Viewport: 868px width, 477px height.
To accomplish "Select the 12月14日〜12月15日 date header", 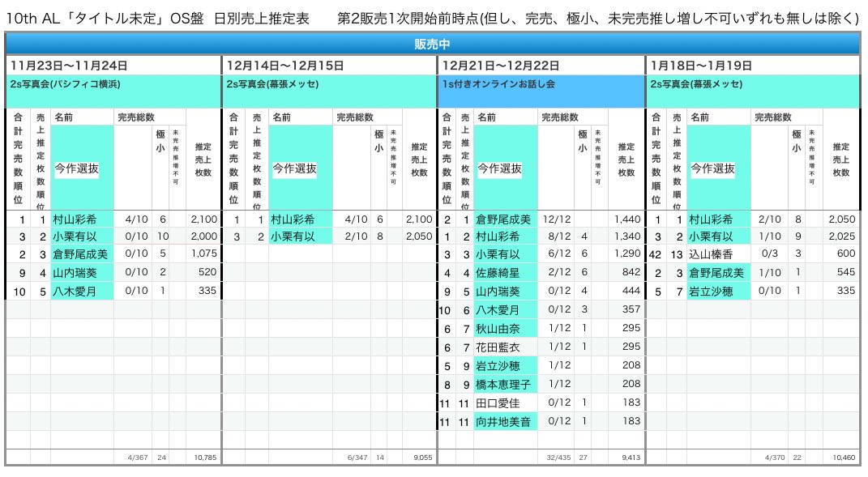I will point(285,66).
